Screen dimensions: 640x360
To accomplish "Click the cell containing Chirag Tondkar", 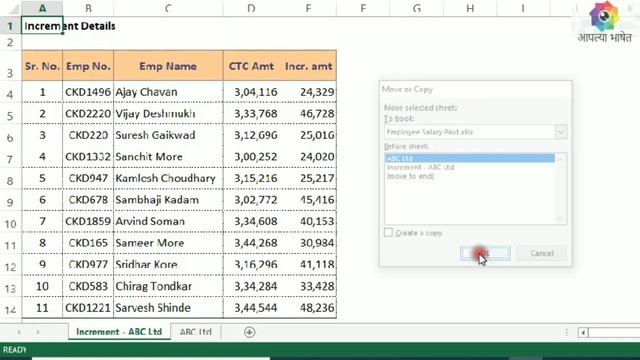I will 168,286.
